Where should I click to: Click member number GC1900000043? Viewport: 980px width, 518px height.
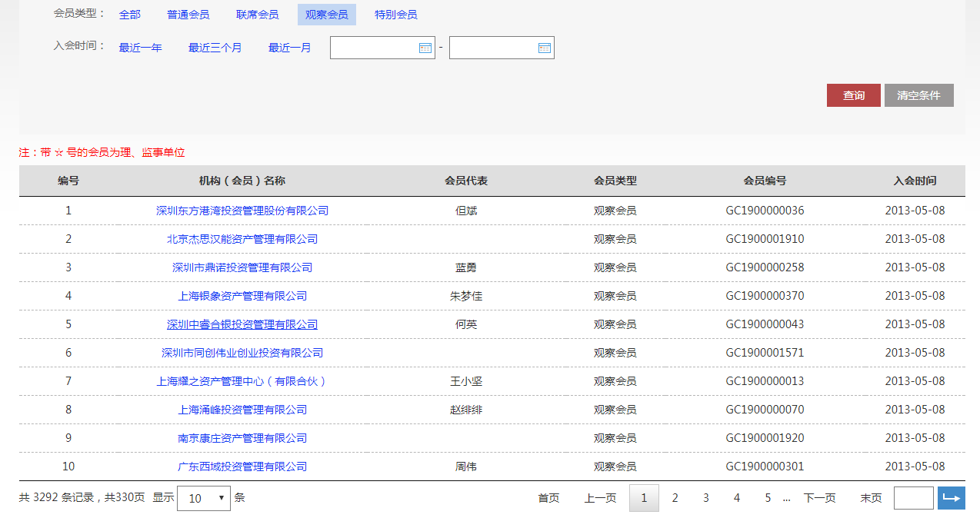tap(765, 324)
